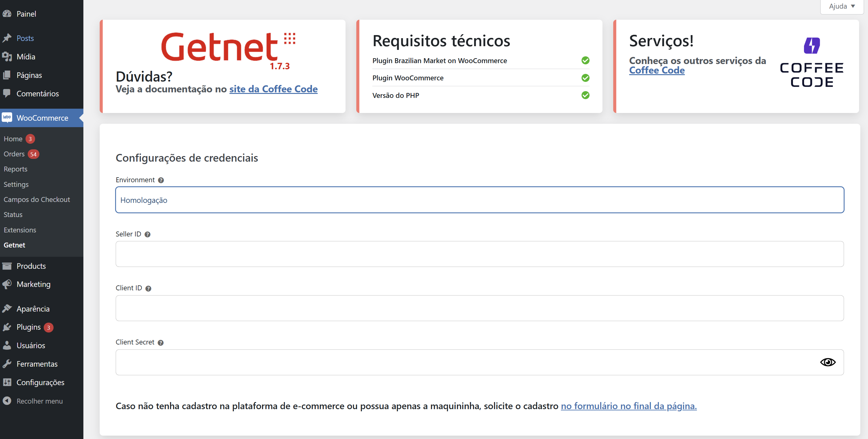The width and height of the screenshot is (868, 439).
Task: Toggle Client Secret visibility eye icon
Action: point(828,362)
